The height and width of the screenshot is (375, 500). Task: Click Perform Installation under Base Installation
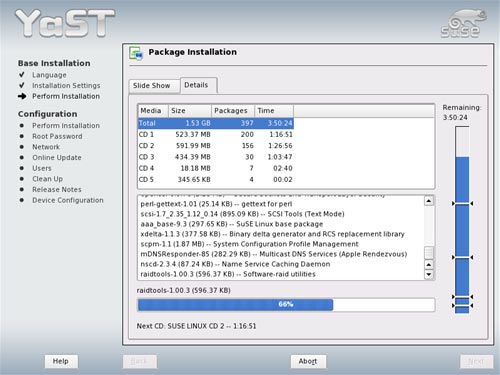(66, 96)
